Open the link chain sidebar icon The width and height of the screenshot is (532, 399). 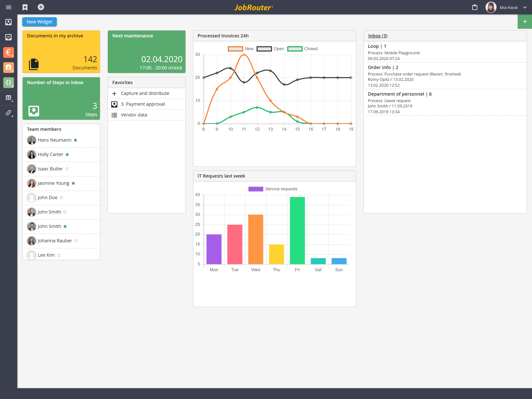pos(8,113)
